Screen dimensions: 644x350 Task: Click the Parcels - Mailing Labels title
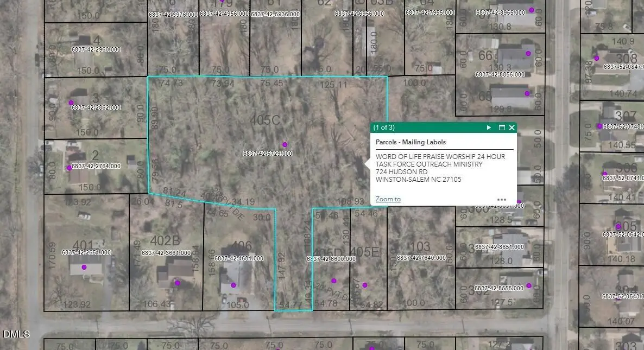coord(411,142)
